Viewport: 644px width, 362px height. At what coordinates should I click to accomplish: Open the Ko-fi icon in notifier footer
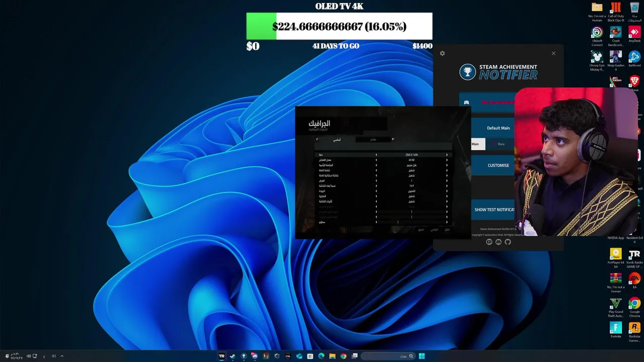(x=489, y=242)
